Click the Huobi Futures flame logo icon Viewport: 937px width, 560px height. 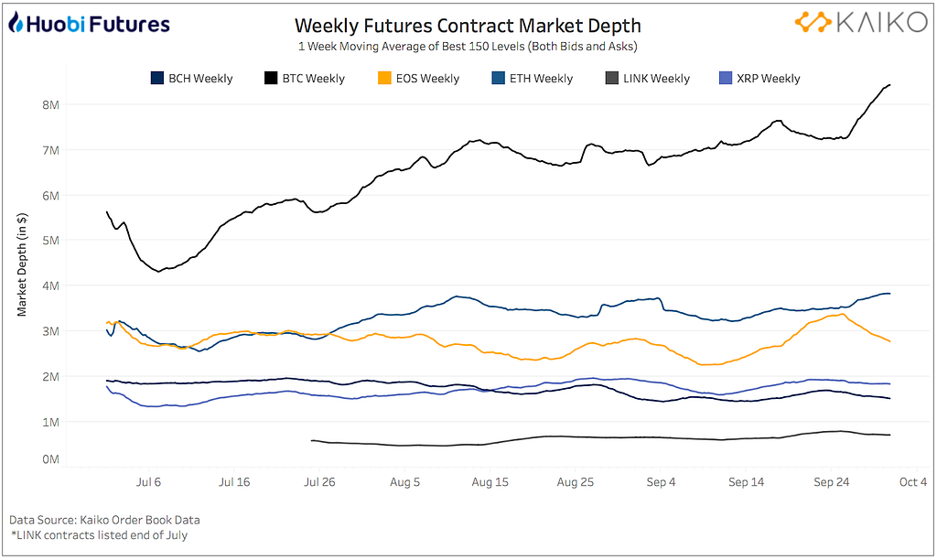pyautogui.click(x=16, y=23)
